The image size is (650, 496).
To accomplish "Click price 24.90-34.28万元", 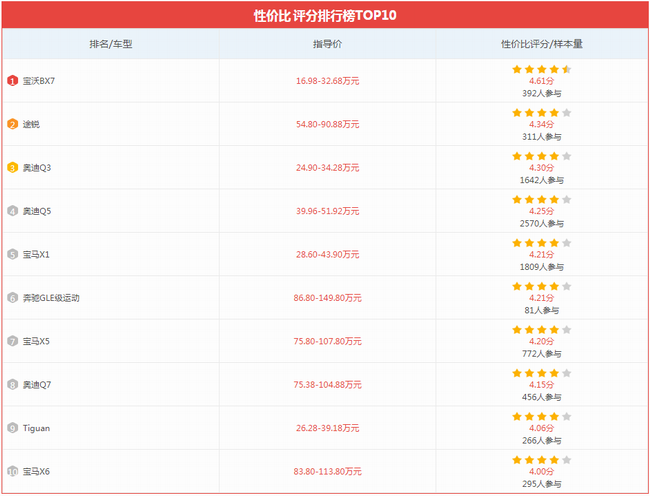I will click(327, 168).
